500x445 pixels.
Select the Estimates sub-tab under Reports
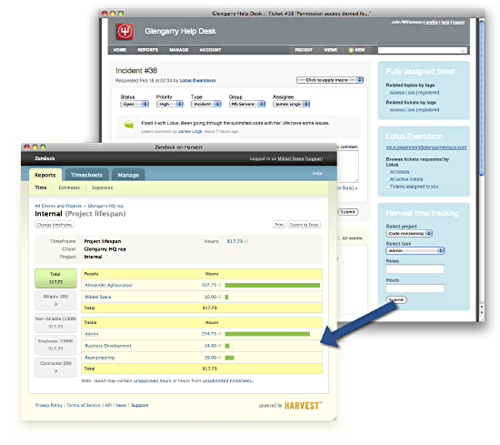pos(69,188)
